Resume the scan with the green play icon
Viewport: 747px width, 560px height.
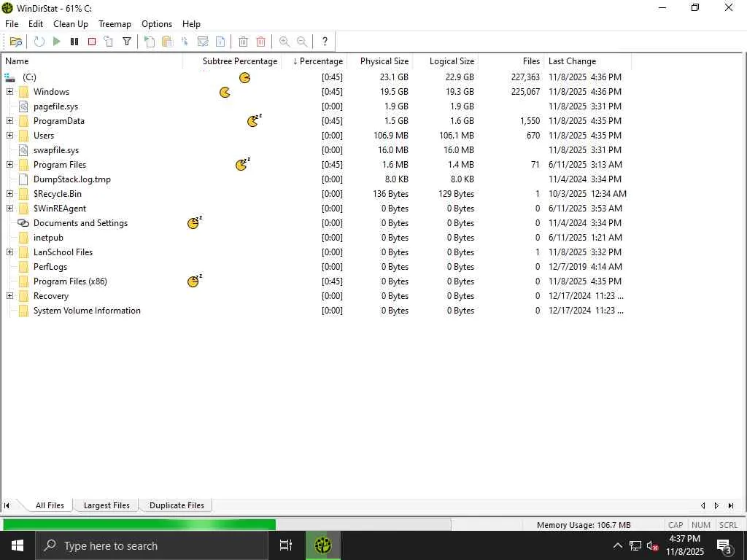pos(57,42)
